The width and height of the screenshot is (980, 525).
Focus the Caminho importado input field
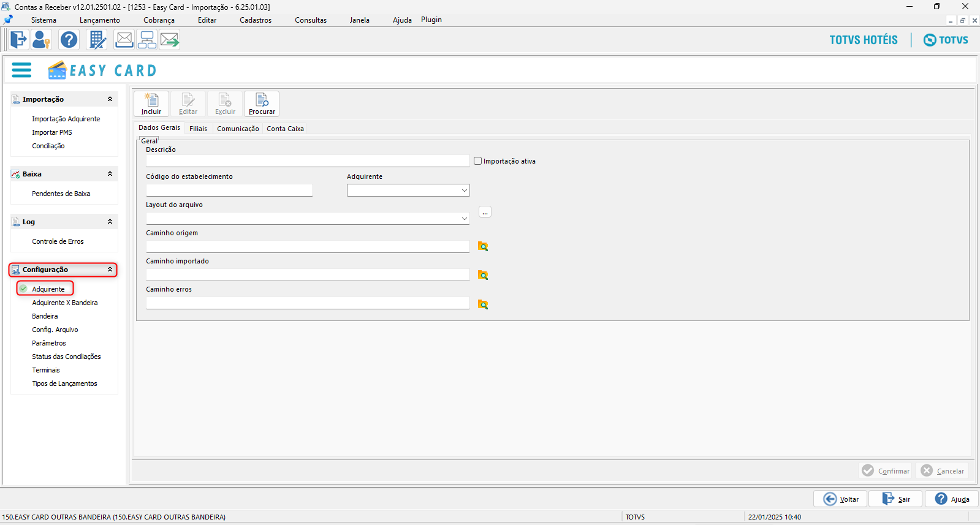point(308,275)
